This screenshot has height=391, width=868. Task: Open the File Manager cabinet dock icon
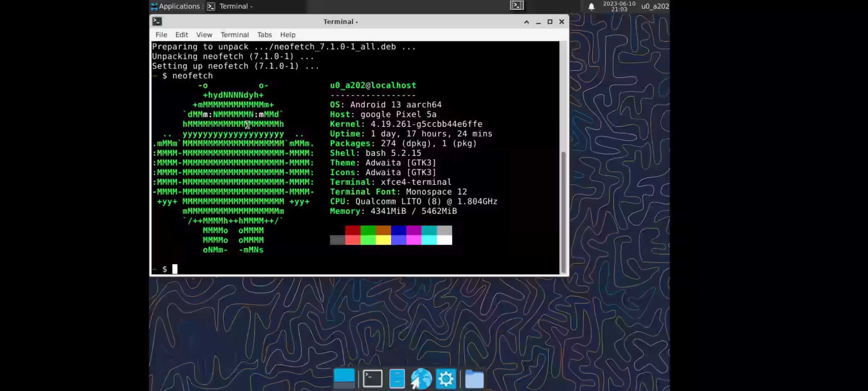click(397, 379)
